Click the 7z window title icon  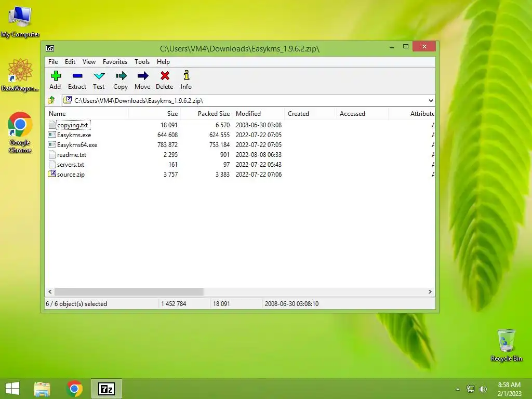coord(50,48)
